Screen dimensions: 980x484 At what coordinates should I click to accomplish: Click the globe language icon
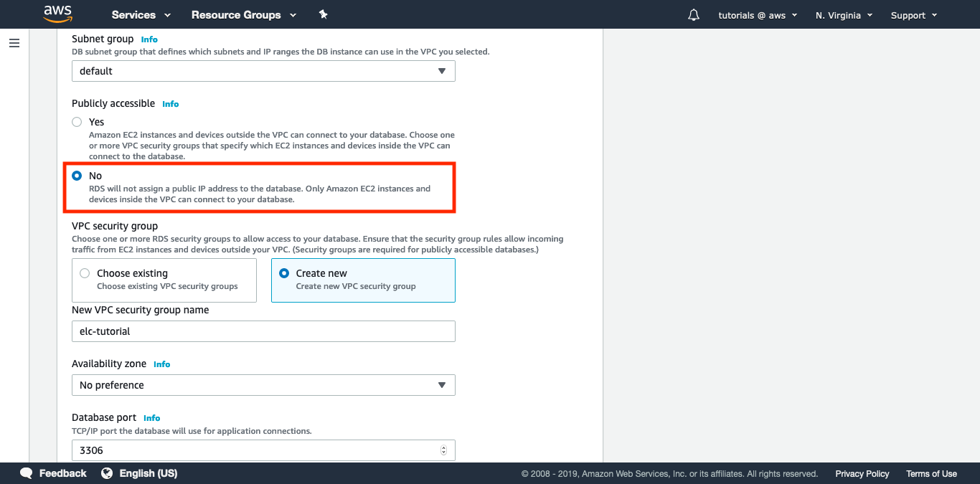[x=108, y=473]
